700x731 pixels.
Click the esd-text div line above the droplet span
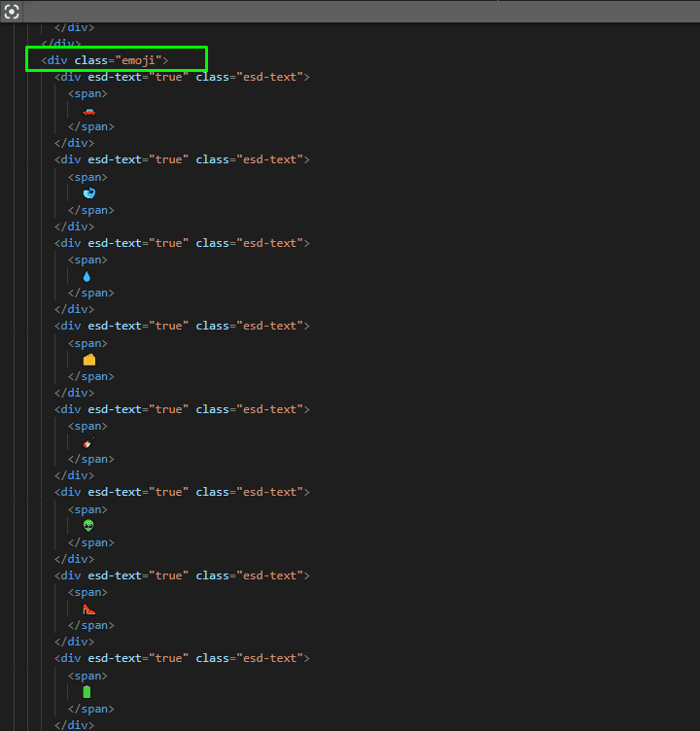(182, 243)
